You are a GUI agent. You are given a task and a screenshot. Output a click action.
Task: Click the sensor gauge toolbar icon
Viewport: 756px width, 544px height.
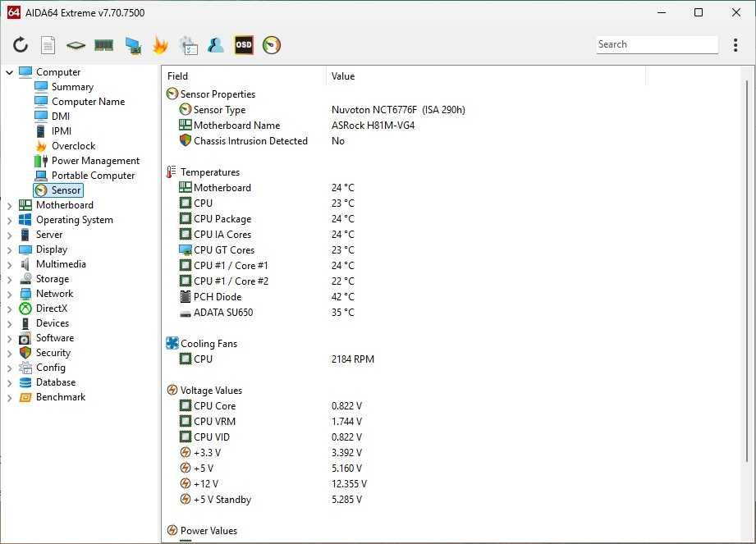coord(272,45)
